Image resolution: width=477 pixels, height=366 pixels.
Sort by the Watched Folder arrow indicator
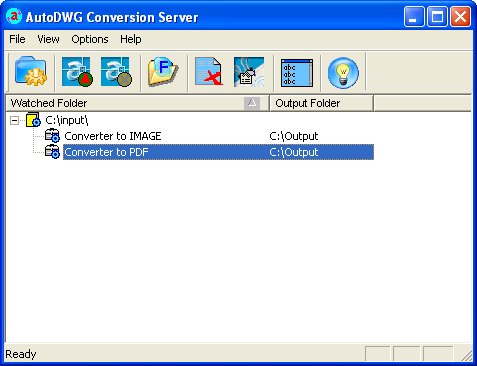252,103
